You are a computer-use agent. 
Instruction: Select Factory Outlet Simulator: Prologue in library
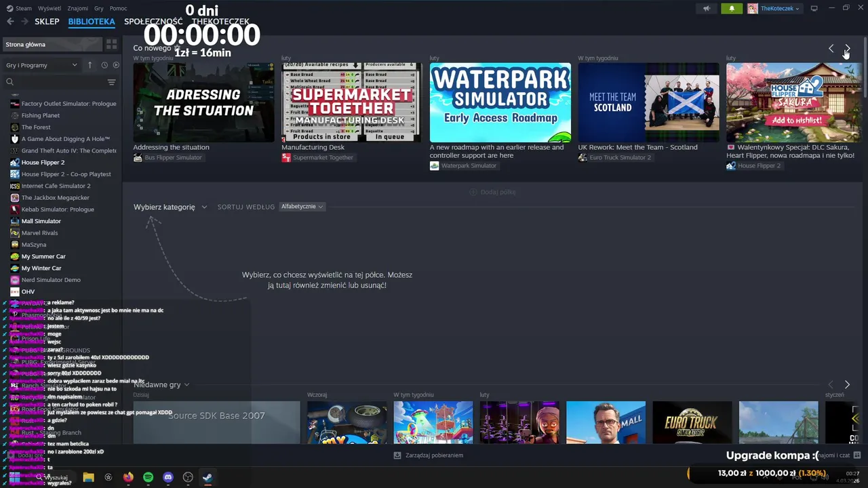point(63,104)
